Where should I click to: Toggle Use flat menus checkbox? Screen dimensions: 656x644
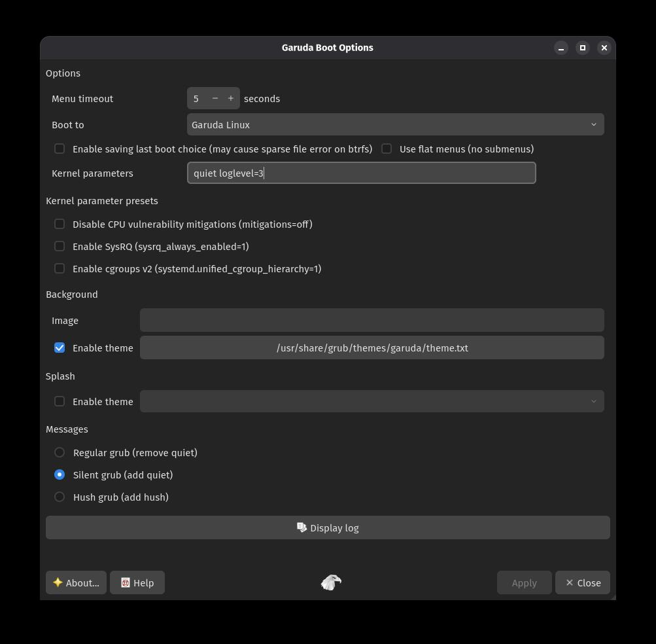click(387, 149)
